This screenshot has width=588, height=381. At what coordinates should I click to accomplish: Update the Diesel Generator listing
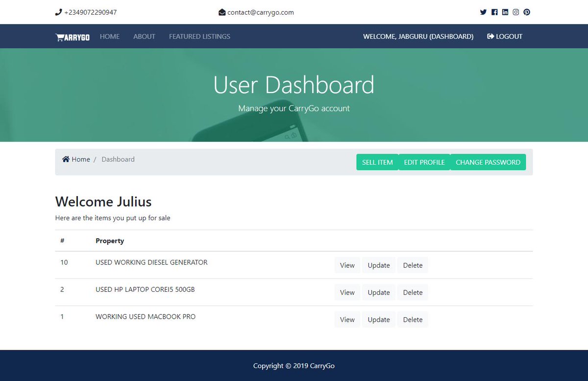coord(379,265)
